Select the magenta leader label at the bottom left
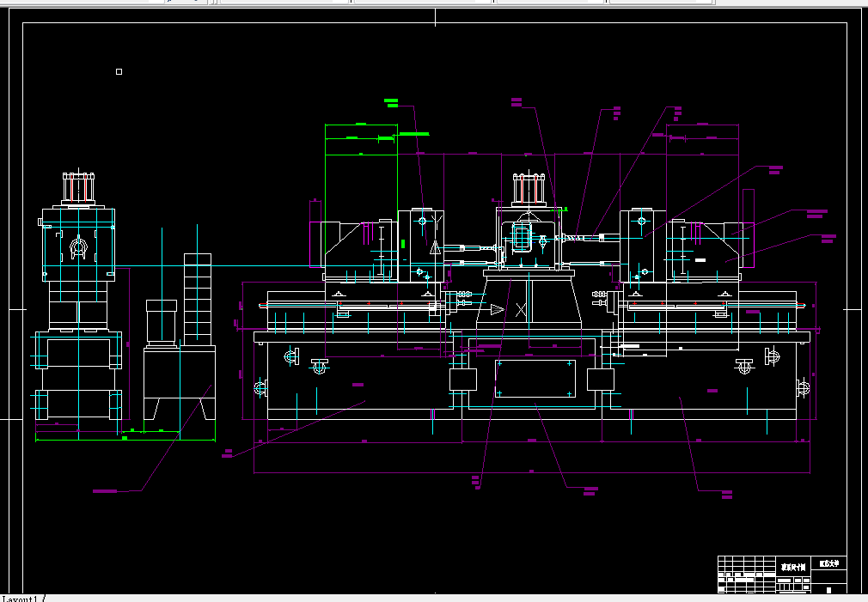 tap(105, 491)
